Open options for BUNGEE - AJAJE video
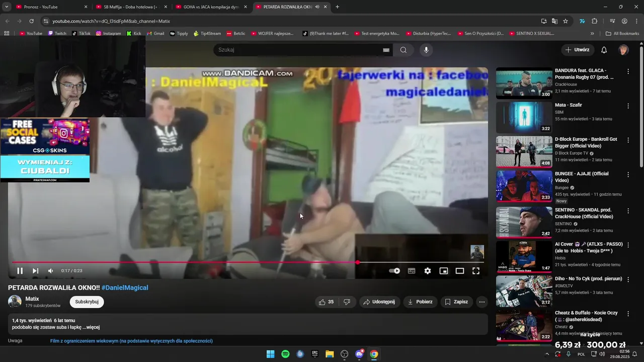The image size is (644, 362). tap(628, 174)
